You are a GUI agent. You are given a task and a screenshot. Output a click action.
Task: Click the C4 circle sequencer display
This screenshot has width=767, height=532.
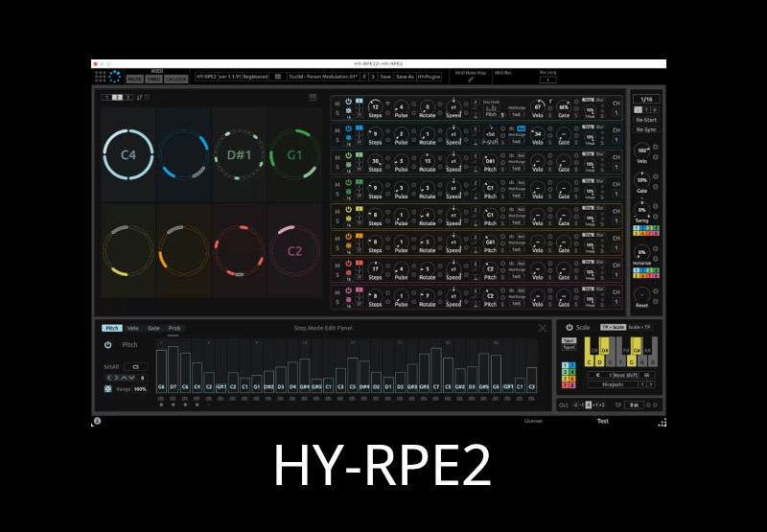(128, 154)
